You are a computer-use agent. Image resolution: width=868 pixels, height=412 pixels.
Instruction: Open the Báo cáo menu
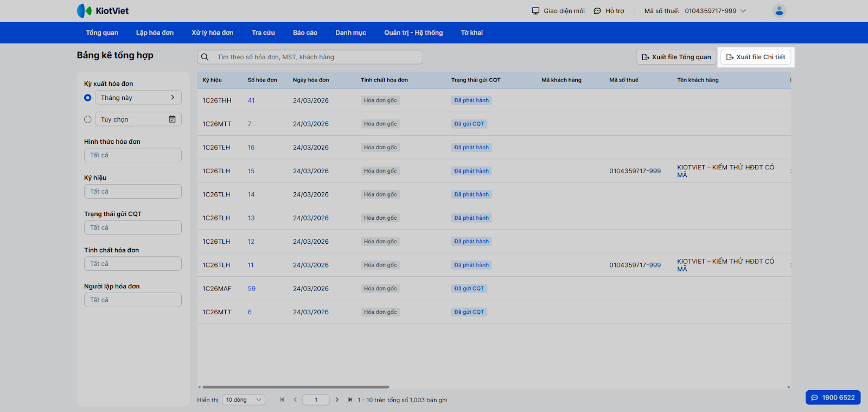click(305, 33)
